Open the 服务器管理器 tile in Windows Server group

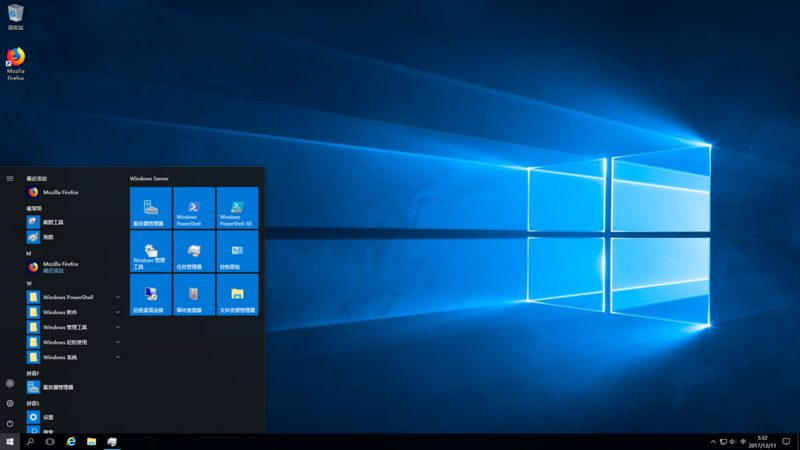pos(151,208)
